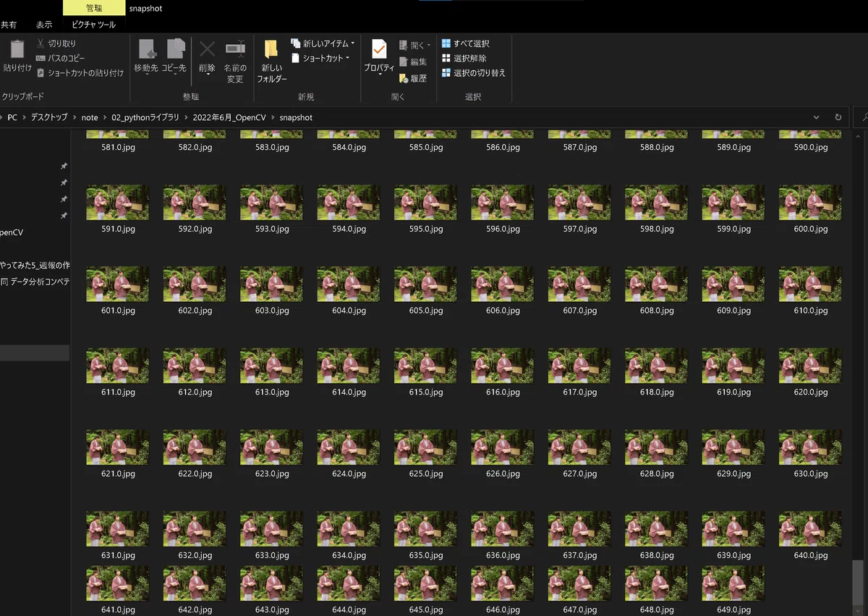Choose ショートカットの貼り付け in the ribbon
Image resolution: width=868 pixels, height=616 pixels.
(x=80, y=73)
